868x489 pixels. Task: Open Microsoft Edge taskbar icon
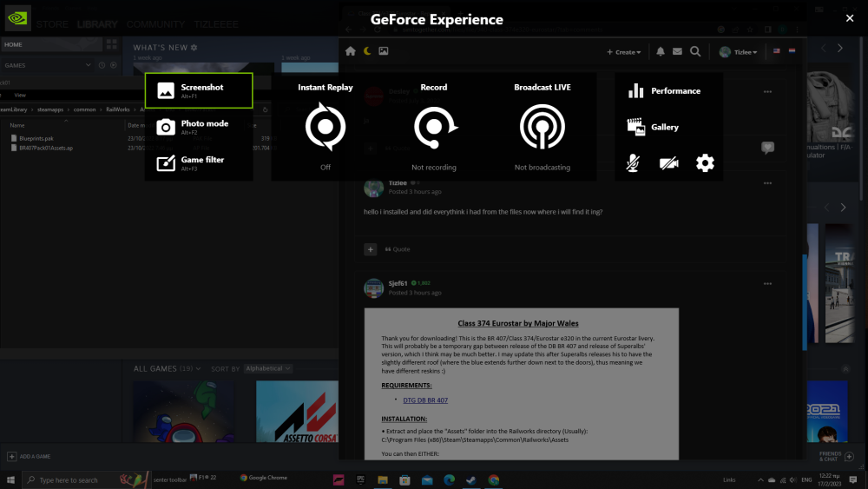[x=449, y=479]
